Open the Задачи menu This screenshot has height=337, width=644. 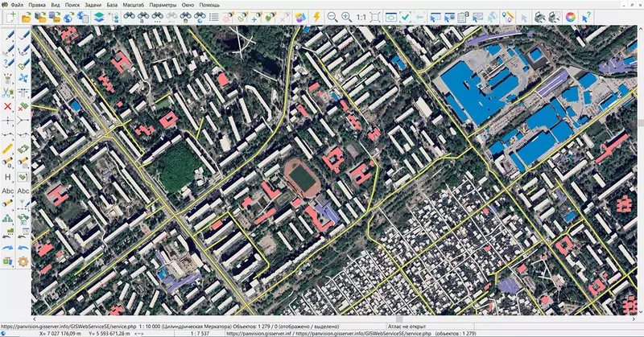[x=95, y=5]
